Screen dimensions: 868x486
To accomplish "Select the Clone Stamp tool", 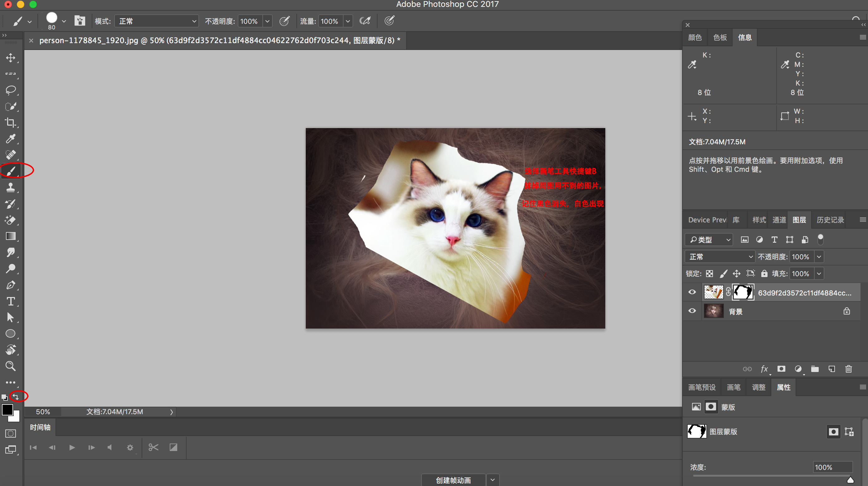I will click(10, 187).
